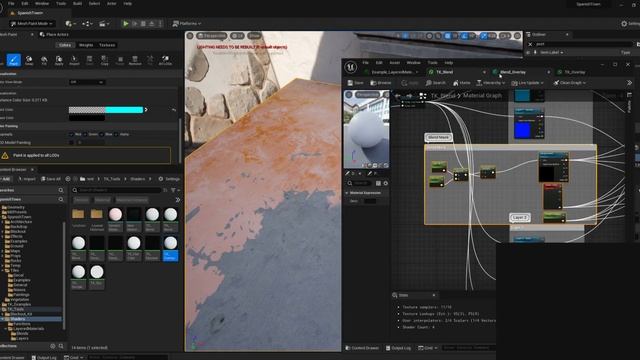Toggle the Blue channel checkbox
This screenshot has height=360, width=640.
point(102,134)
